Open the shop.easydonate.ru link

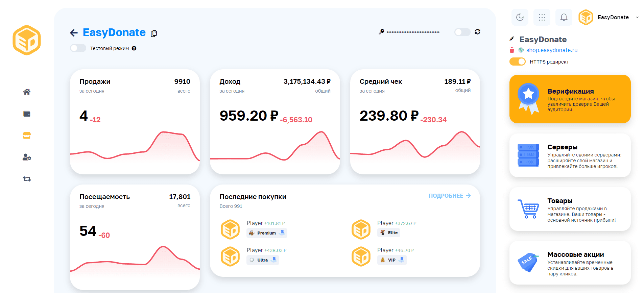[x=552, y=50]
